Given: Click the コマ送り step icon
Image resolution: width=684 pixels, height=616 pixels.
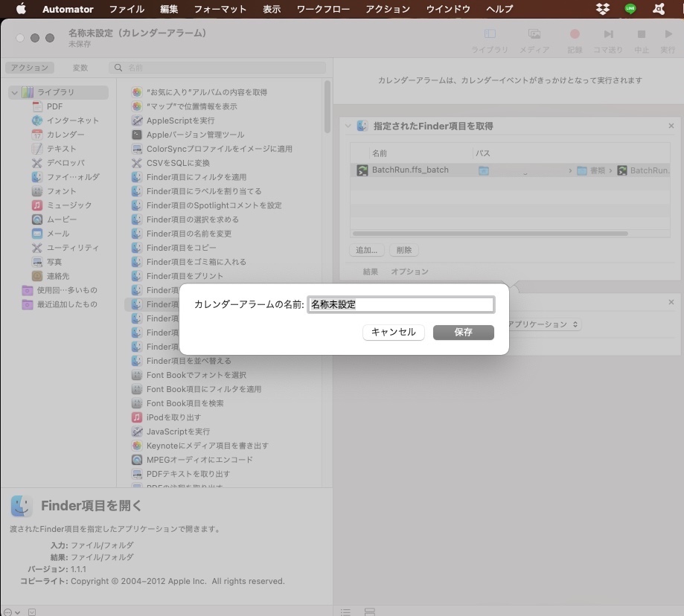Looking at the screenshot, I should coord(608,33).
